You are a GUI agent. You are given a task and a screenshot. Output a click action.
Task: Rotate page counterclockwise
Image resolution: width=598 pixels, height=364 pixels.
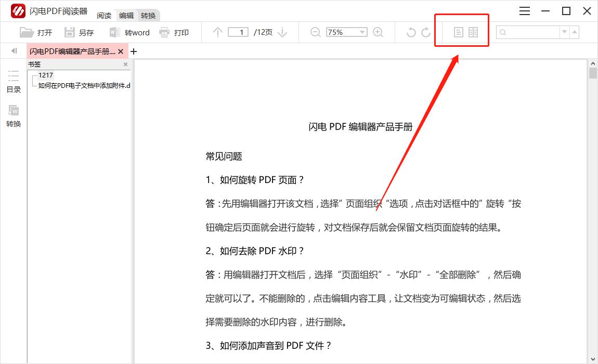tap(411, 33)
